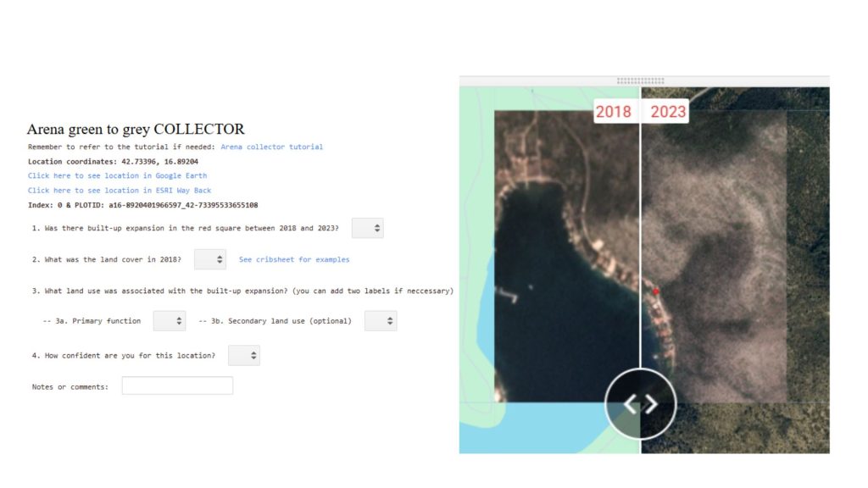Click the Notes or comments text field
868x488 pixels.
177,386
